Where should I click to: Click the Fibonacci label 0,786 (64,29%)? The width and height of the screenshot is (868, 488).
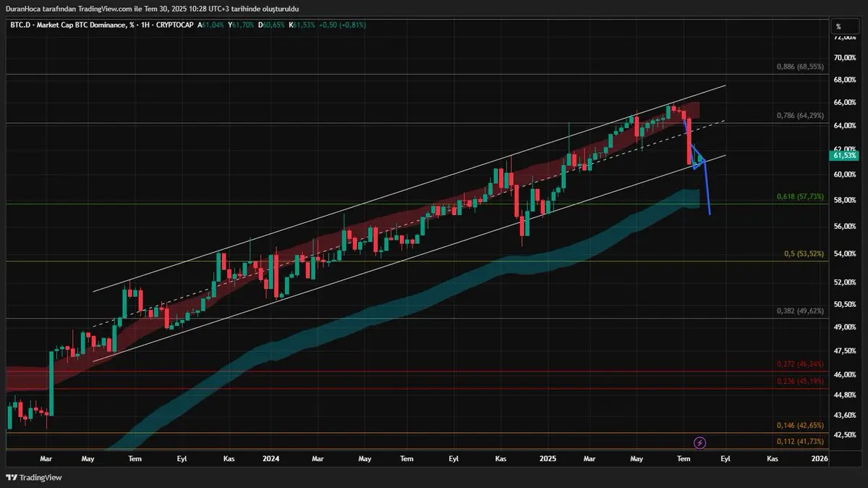800,115
